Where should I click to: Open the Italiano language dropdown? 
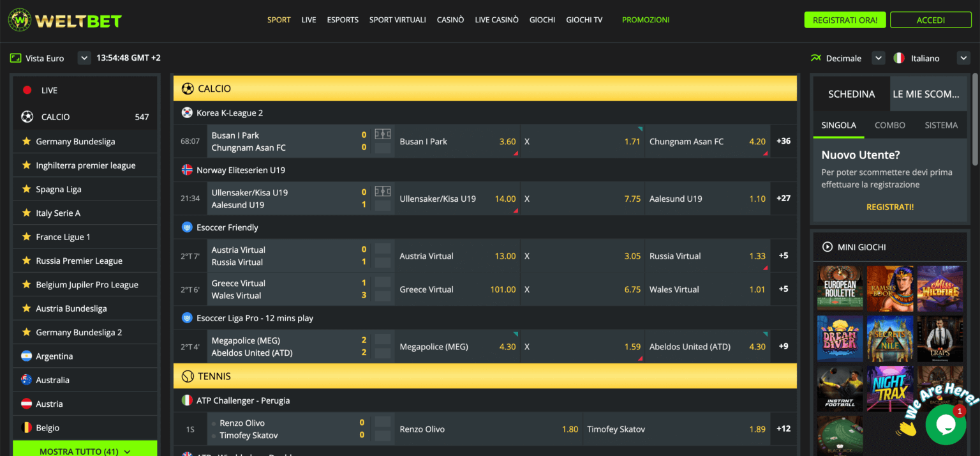coord(963,58)
